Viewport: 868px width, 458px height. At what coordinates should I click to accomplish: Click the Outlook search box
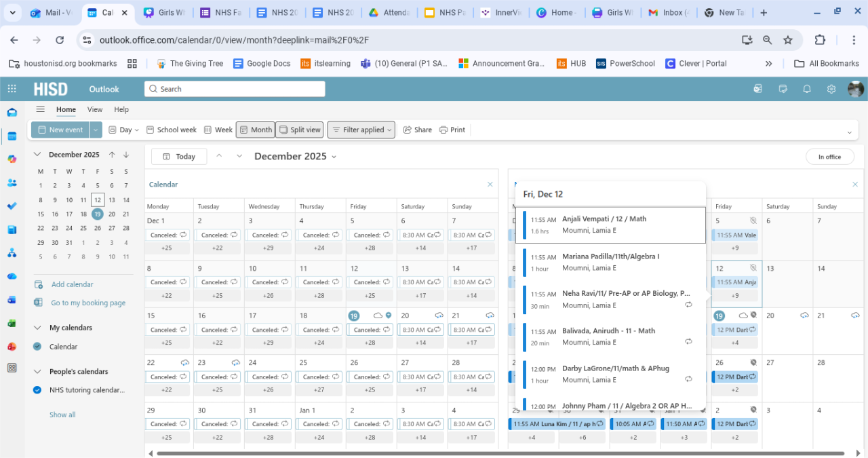pyautogui.click(x=235, y=89)
